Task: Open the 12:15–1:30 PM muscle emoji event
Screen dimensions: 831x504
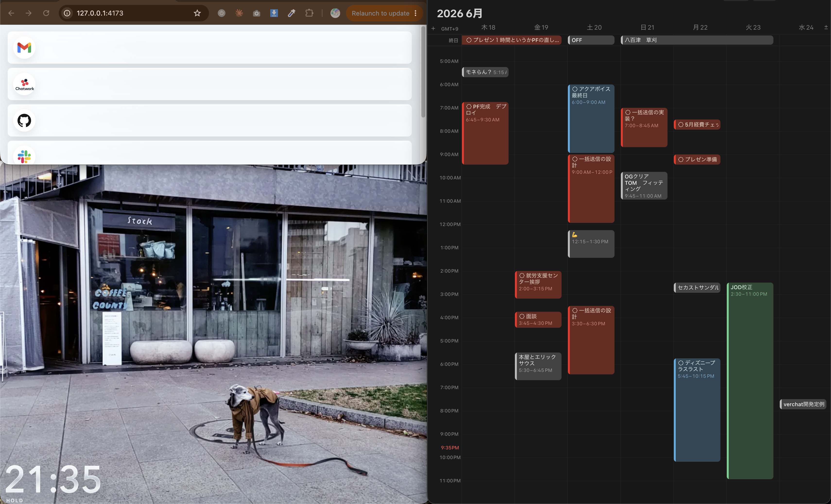Action: pyautogui.click(x=591, y=244)
